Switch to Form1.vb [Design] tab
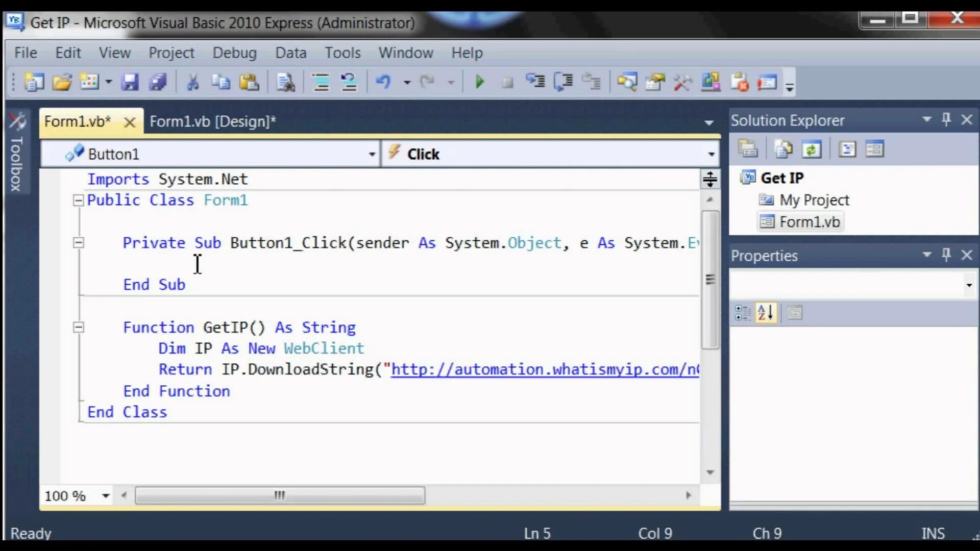Image resolution: width=980 pixels, height=551 pixels. click(212, 121)
